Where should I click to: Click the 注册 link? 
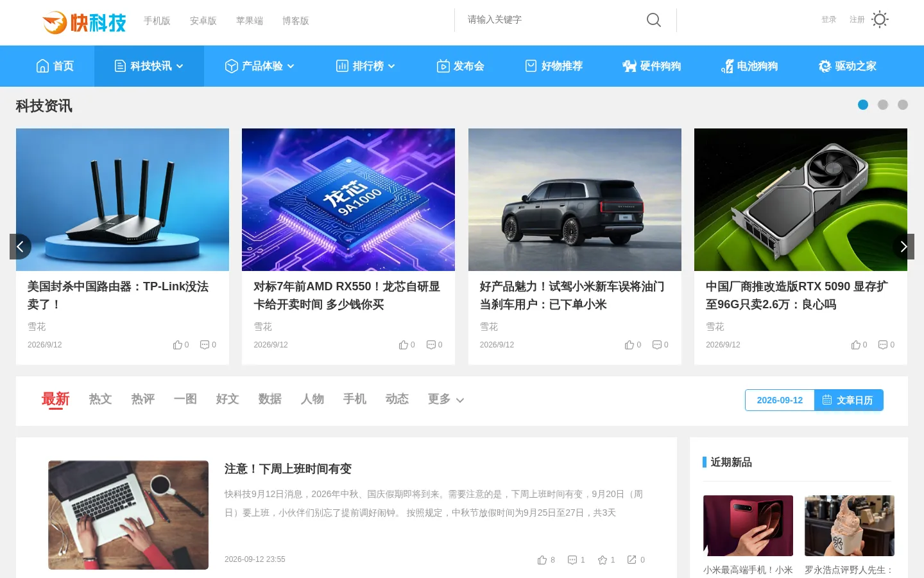[x=857, y=20]
